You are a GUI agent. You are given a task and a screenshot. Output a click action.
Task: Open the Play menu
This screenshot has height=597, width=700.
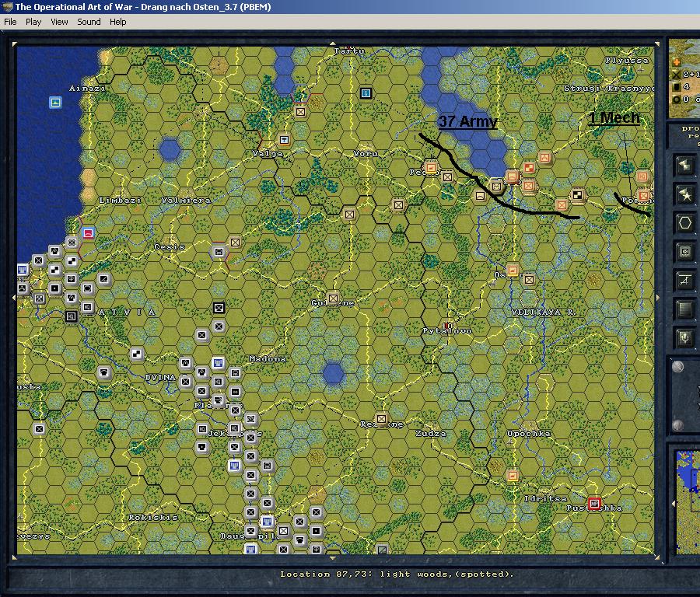pyautogui.click(x=33, y=22)
